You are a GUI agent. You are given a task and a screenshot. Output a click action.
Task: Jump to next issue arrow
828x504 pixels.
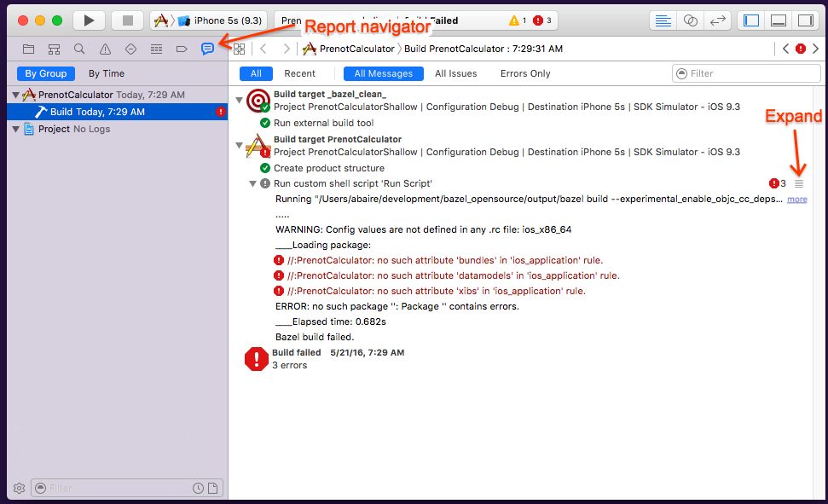(815, 49)
